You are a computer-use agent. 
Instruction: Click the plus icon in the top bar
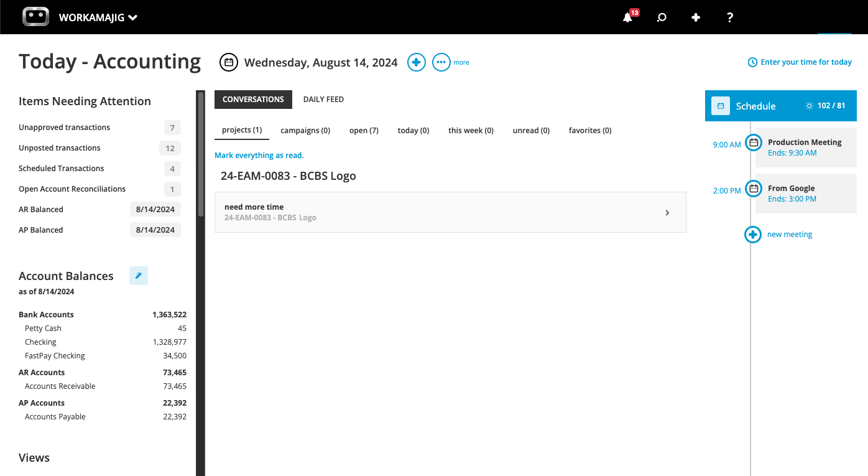pyautogui.click(x=695, y=17)
